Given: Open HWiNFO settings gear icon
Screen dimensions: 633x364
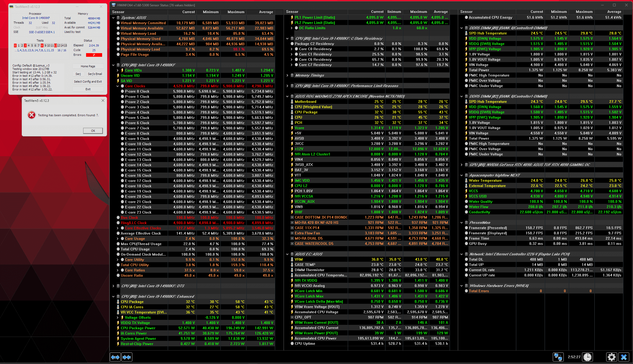Looking at the screenshot, I should (x=611, y=357).
